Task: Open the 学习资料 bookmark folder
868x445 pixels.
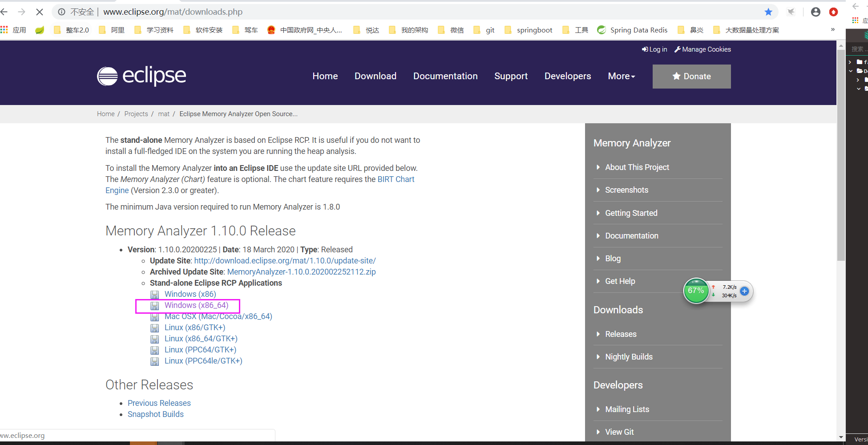Action: coord(154,30)
